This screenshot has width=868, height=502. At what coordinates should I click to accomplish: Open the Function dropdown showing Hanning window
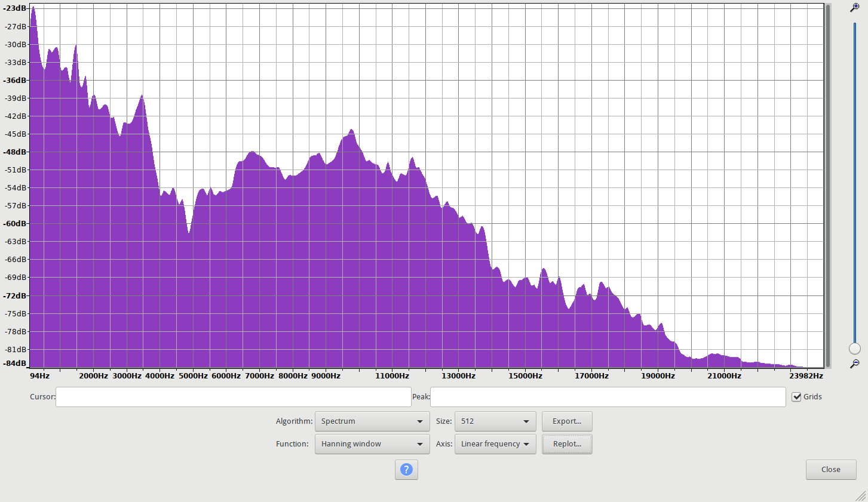click(x=372, y=444)
